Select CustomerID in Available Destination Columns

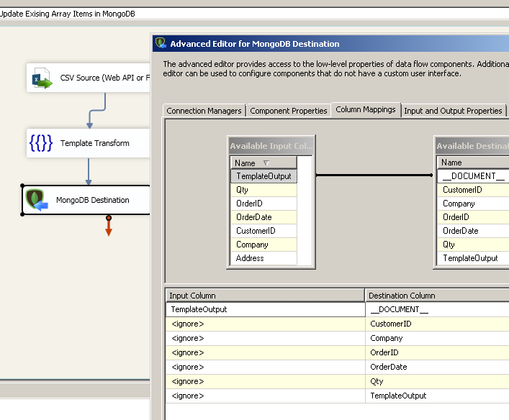[473, 190]
